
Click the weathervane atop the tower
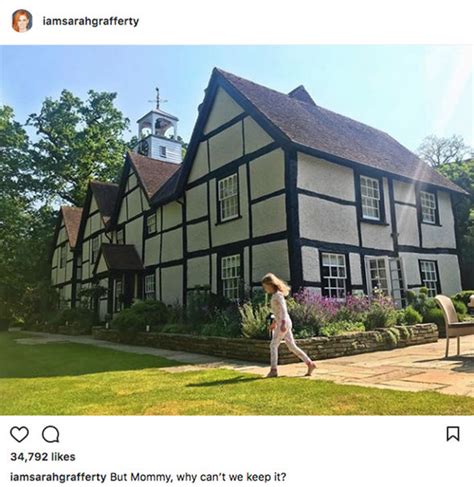coord(157,98)
